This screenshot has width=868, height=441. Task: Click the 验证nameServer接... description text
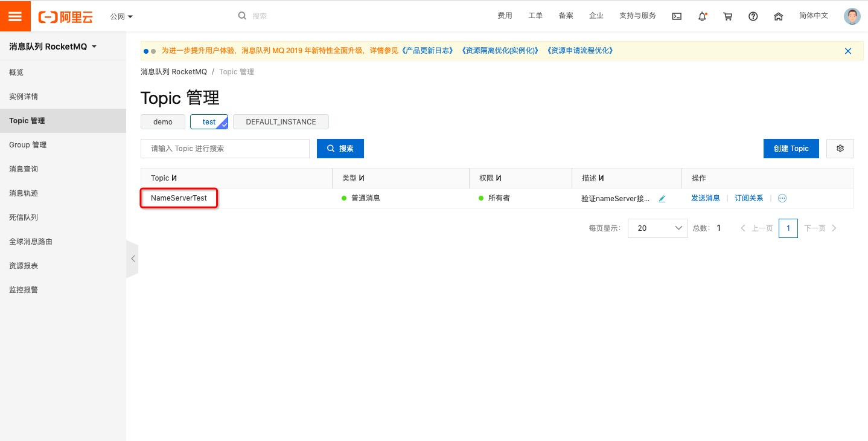pyautogui.click(x=616, y=198)
